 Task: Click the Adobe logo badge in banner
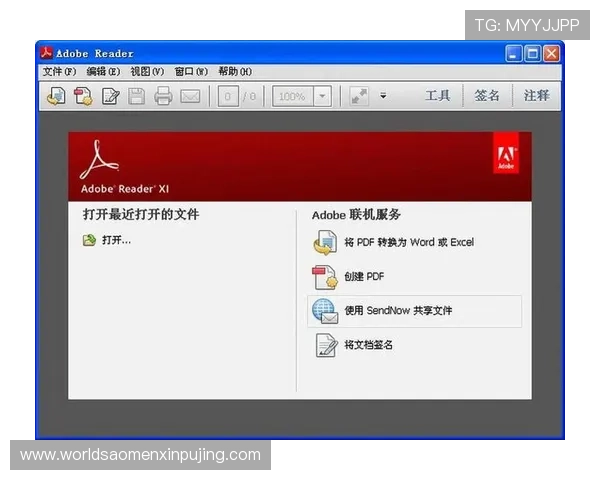[x=506, y=153]
